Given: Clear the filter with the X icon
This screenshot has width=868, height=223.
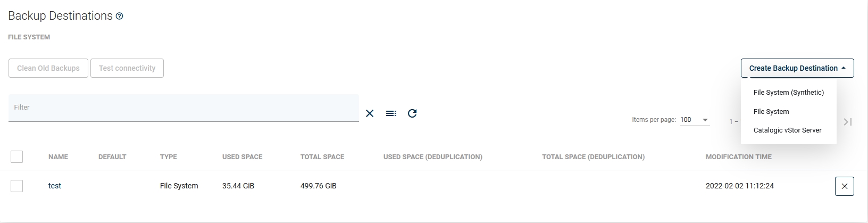Looking at the screenshot, I should tap(370, 113).
